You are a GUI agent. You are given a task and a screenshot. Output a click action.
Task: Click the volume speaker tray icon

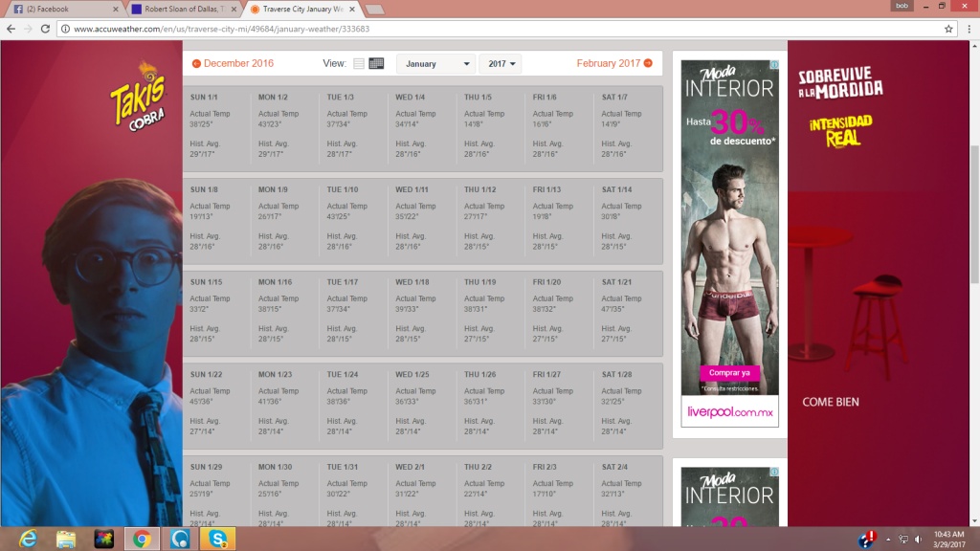(918, 540)
